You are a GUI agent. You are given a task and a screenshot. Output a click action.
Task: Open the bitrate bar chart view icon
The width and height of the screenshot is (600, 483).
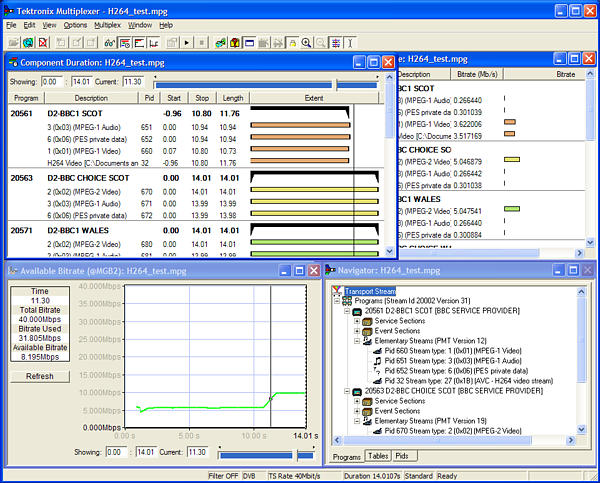tap(139, 42)
